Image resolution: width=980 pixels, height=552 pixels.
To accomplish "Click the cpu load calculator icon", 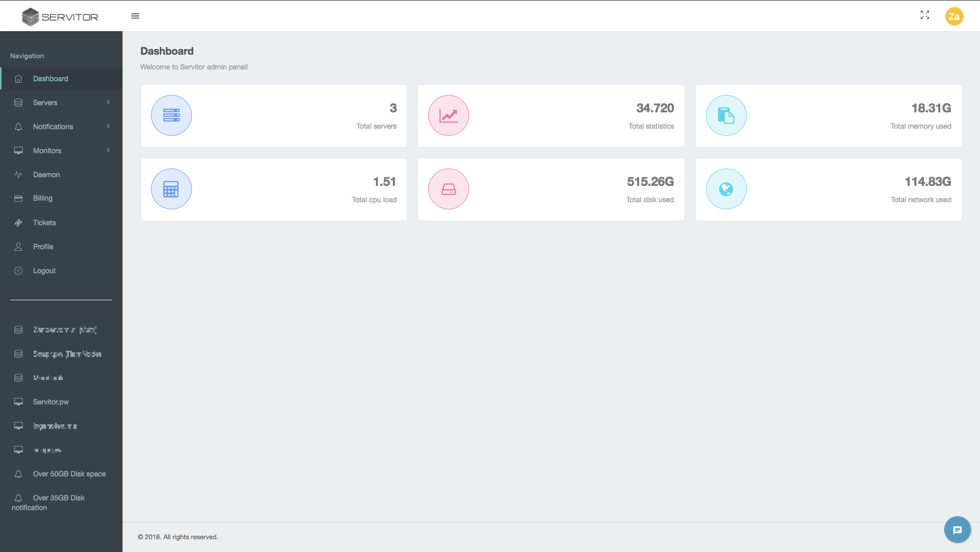I will tap(171, 189).
